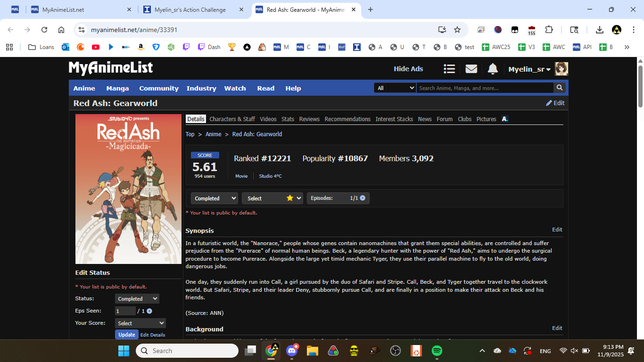
Task: Open the MAL API bookmark
Action: pyautogui.click(x=582, y=47)
